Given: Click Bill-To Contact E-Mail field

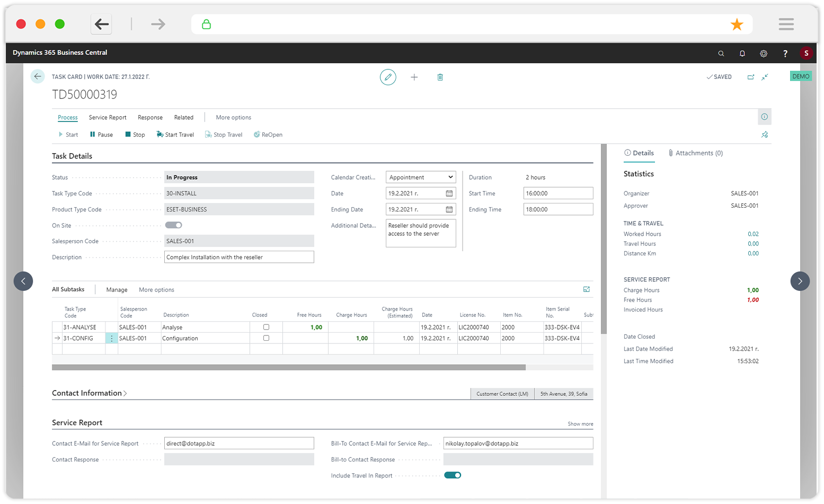Looking at the screenshot, I should pyautogui.click(x=518, y=444).
